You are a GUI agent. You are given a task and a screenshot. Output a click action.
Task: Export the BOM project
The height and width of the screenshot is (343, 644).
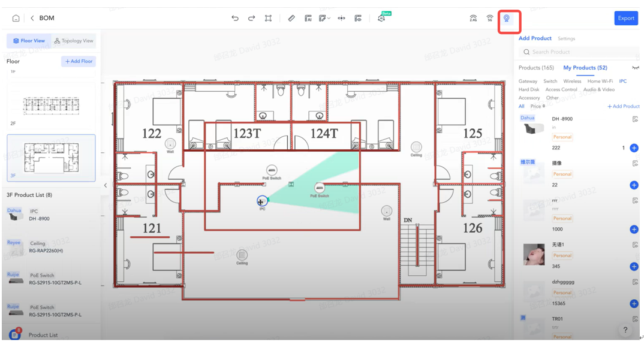coord(626,18)
